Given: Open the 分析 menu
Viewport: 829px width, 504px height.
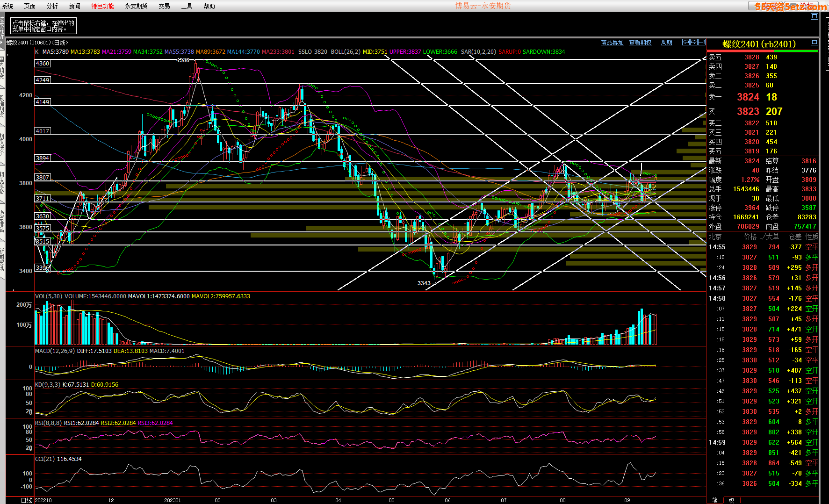Looking at the screenshot, I should click(x=52, y=6).
